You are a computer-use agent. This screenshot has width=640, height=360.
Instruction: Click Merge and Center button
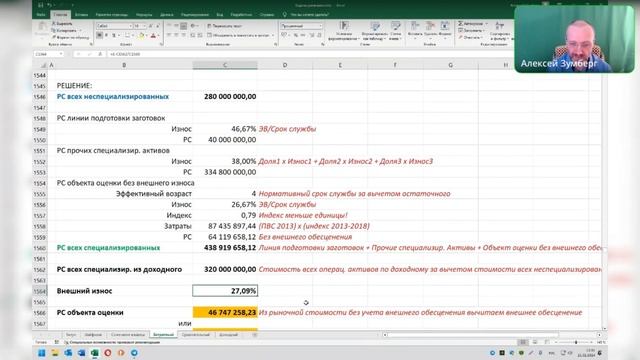pos(239,36)
